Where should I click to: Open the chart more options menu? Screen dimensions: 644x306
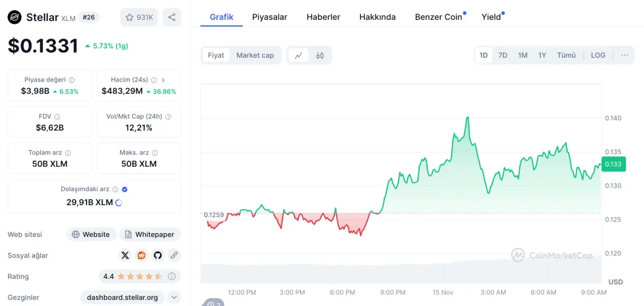point(624,55)
